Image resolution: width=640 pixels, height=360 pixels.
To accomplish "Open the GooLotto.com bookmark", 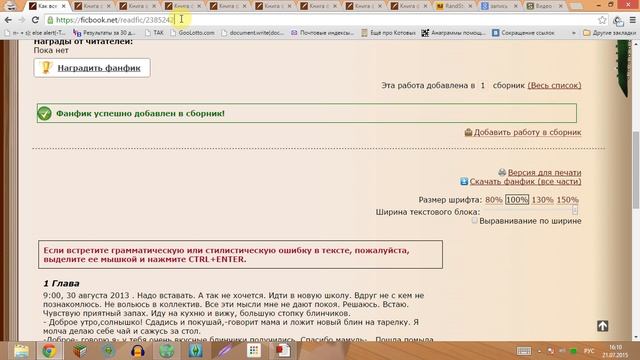I will tap(192, 33).
